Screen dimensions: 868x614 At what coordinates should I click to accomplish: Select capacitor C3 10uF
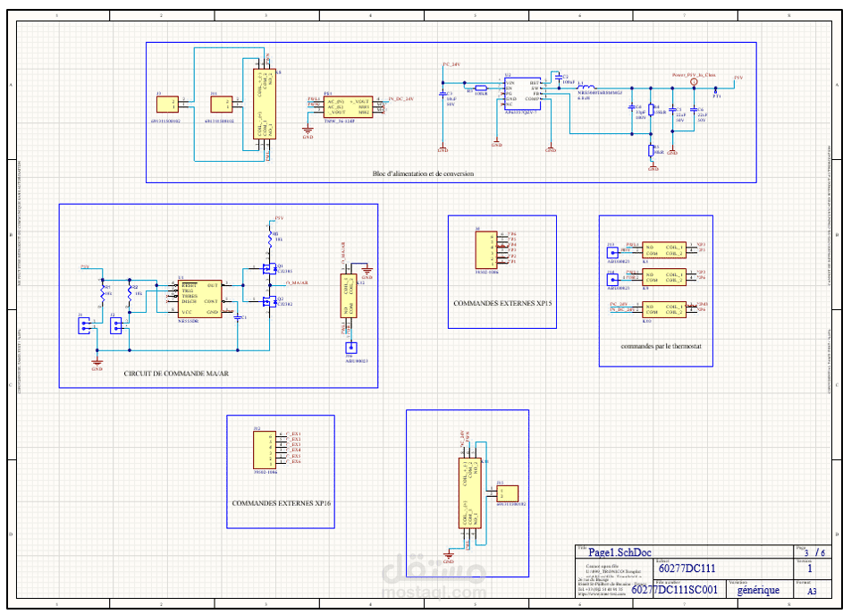coord(442,94)
